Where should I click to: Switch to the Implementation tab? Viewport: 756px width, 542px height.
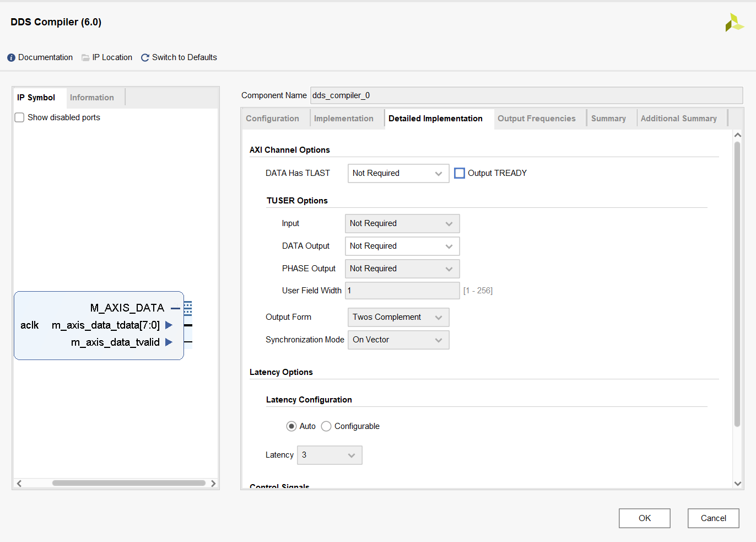click(x=344, y=119)
